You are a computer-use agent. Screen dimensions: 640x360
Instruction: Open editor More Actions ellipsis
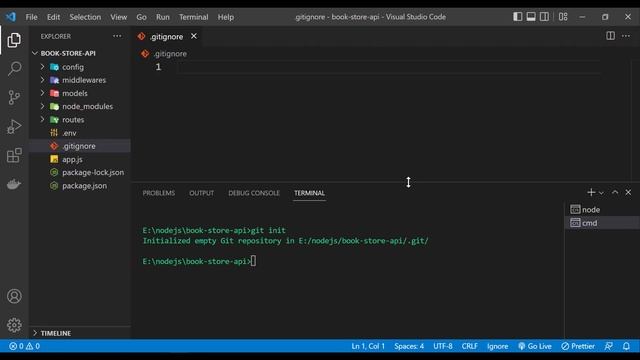click(x=626, y=36)
